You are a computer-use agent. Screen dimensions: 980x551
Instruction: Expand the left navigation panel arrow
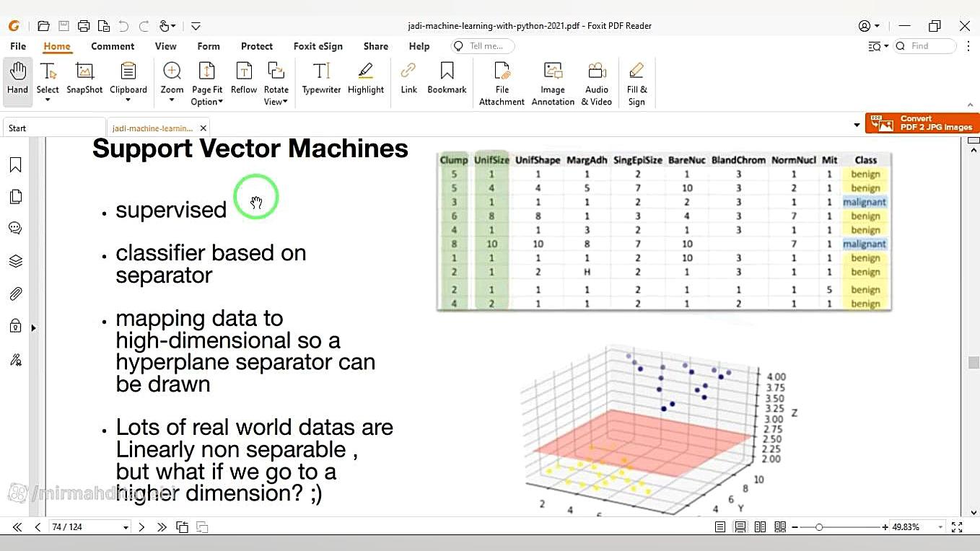[x=33, y=328]
